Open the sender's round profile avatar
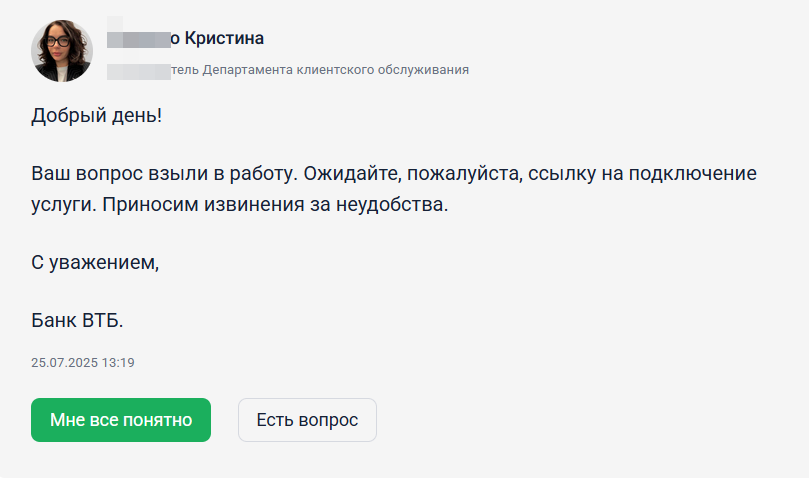 62,51
